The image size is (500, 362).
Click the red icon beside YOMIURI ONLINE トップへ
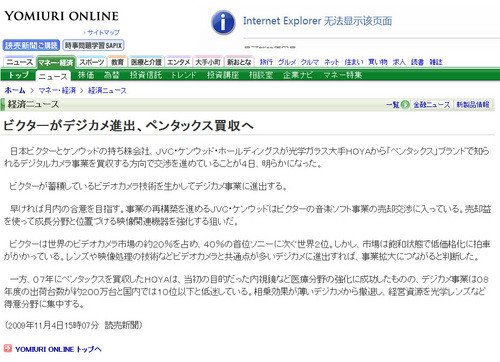coord(8,348)
